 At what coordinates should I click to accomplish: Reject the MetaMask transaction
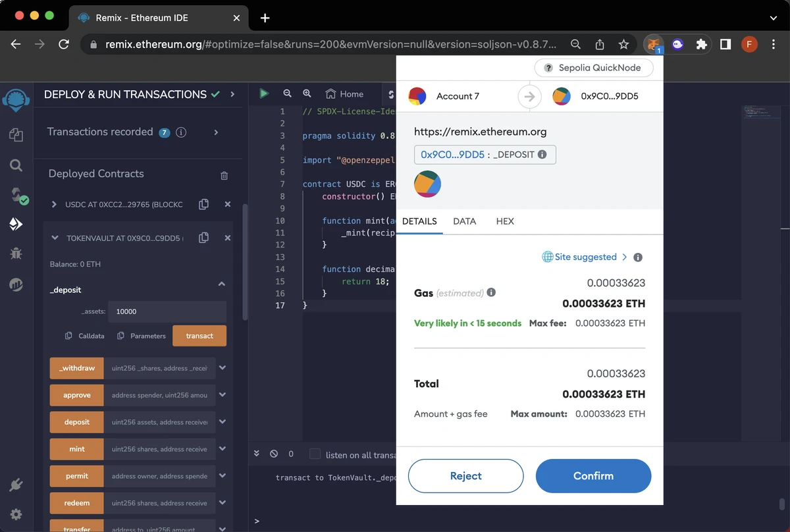click(465, 476)
